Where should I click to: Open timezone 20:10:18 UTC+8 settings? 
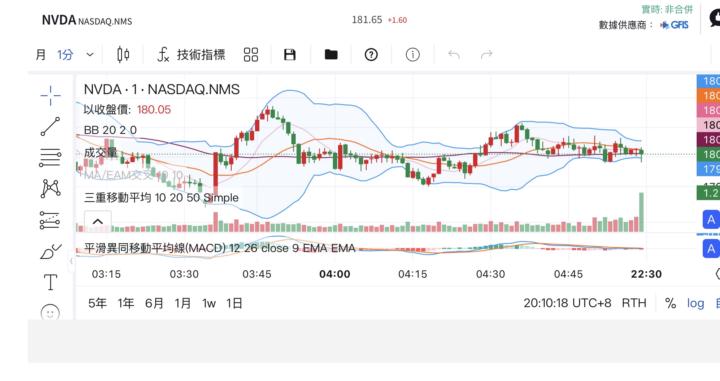pos(567,303)
